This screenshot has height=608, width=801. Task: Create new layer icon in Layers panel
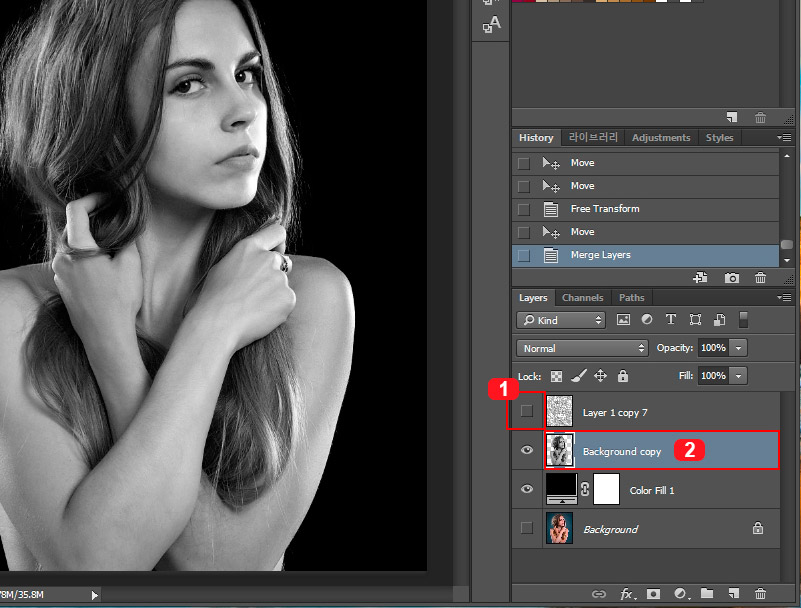(734, 593)
